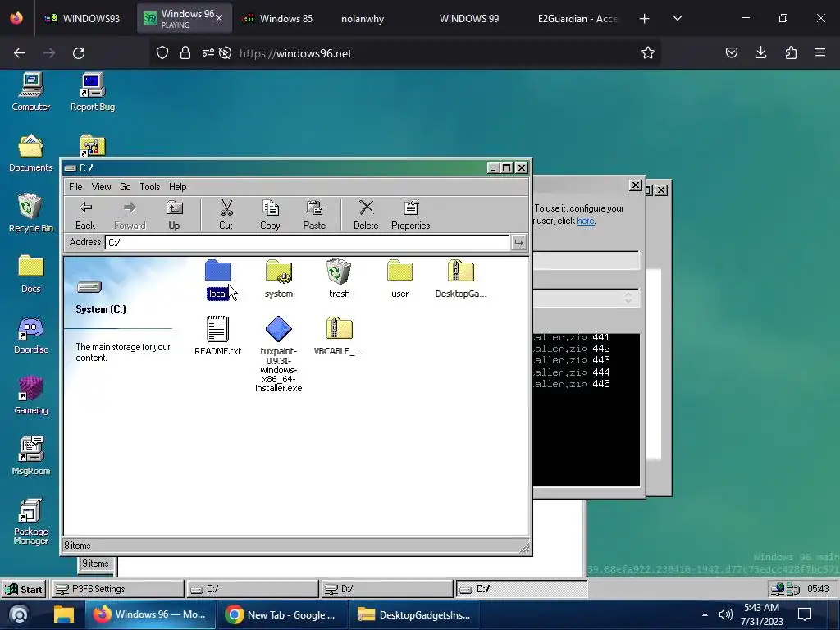Viewport: 840px width, 630px height.
Task: Click the Forward toolbar button
Action: point(130,215)
